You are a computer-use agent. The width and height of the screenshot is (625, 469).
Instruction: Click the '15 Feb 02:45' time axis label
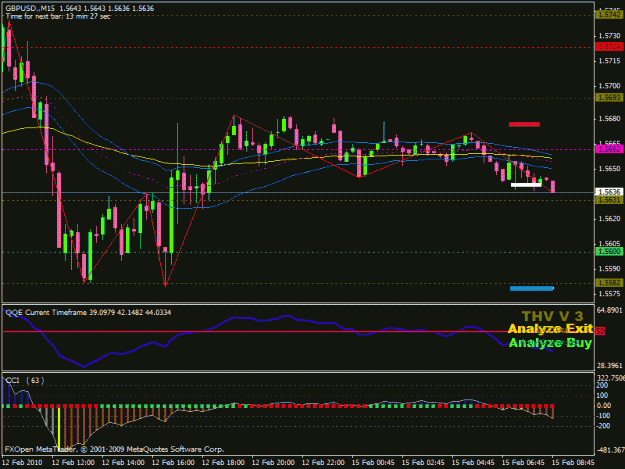pos(423,462)
